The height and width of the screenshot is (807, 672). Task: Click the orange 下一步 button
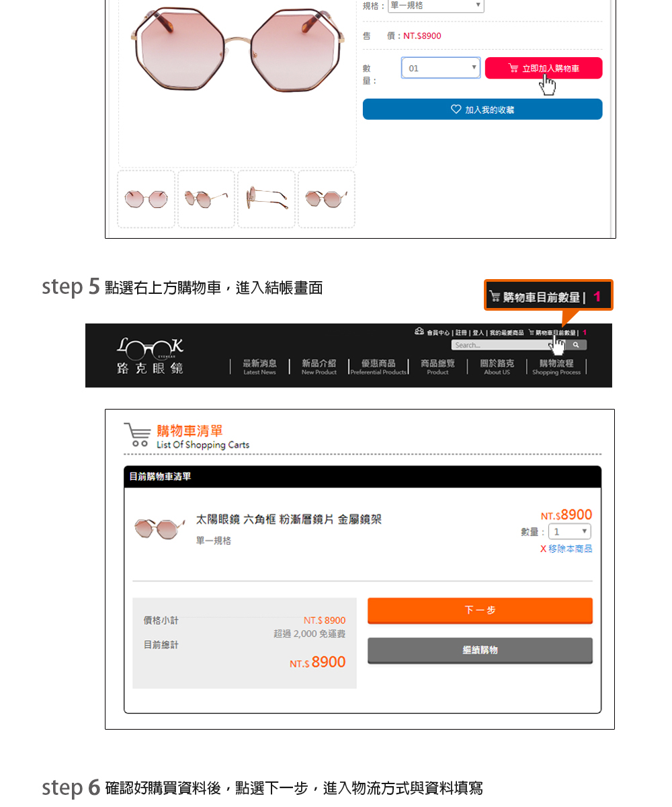coord(480,611)
